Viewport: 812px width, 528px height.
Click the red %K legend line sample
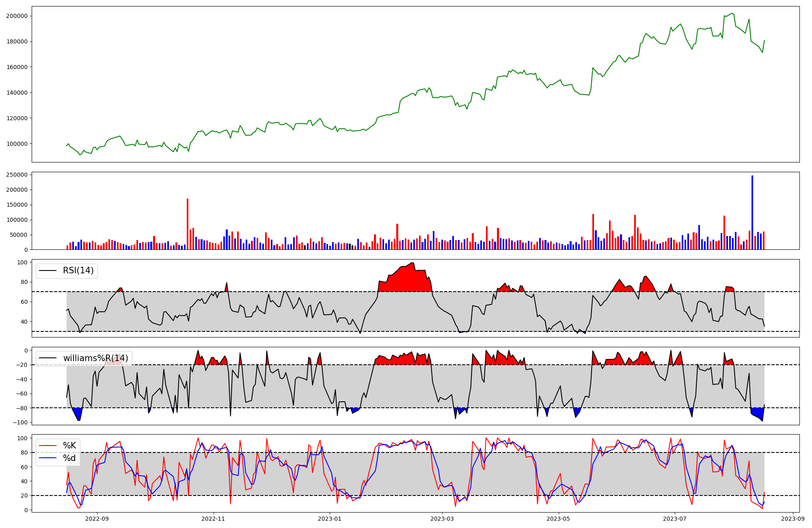click(x=47, y=446)
